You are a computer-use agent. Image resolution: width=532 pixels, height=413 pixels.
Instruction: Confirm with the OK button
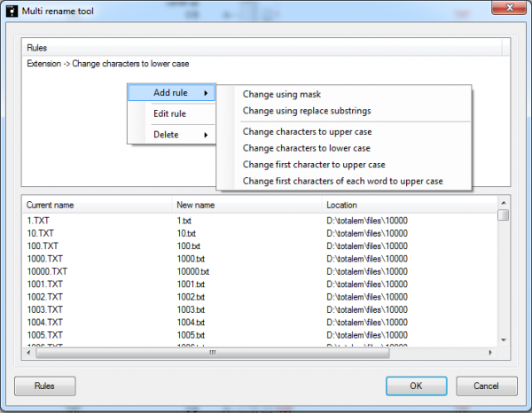(416, 386)
